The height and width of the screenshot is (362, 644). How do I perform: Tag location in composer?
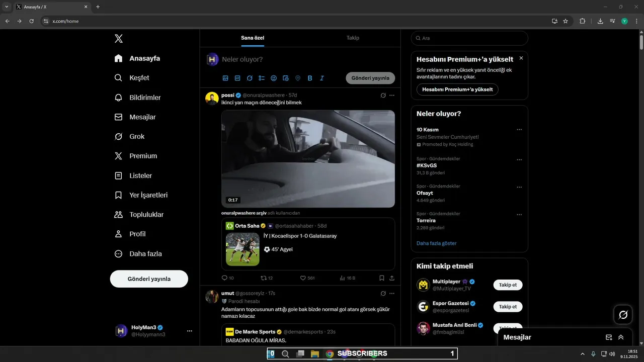tap(298, 78)
